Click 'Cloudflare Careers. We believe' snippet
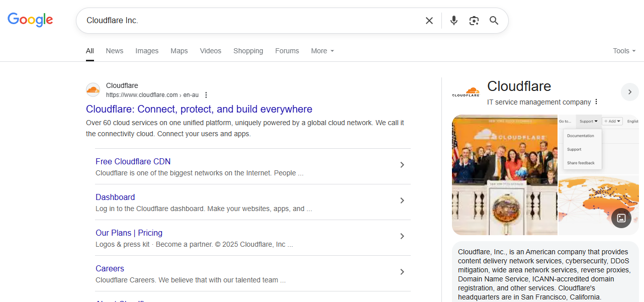This screenshot has width=644, height=302. [191, 280]
